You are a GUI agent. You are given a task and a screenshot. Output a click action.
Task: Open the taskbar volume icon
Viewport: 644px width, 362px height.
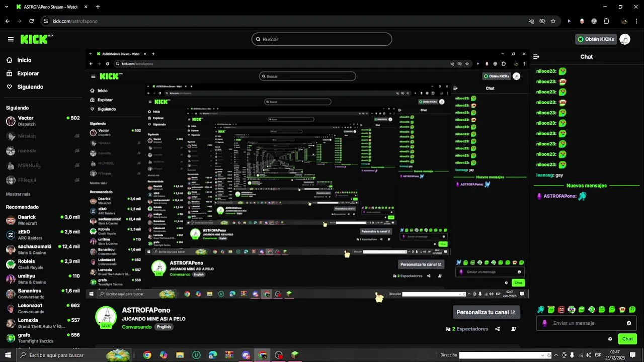click(589, 355)
